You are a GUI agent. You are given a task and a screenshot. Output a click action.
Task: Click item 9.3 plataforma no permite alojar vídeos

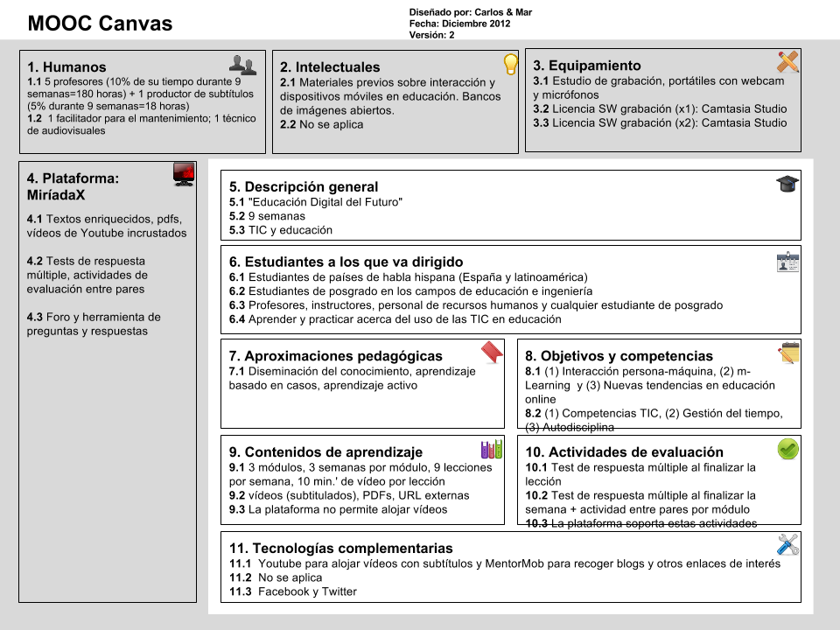coord(338,509)
